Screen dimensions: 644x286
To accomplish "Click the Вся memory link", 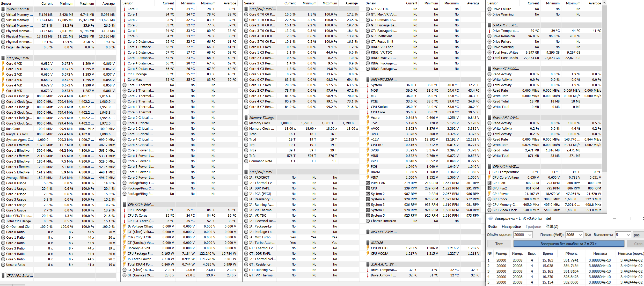I will click(588, 234).
